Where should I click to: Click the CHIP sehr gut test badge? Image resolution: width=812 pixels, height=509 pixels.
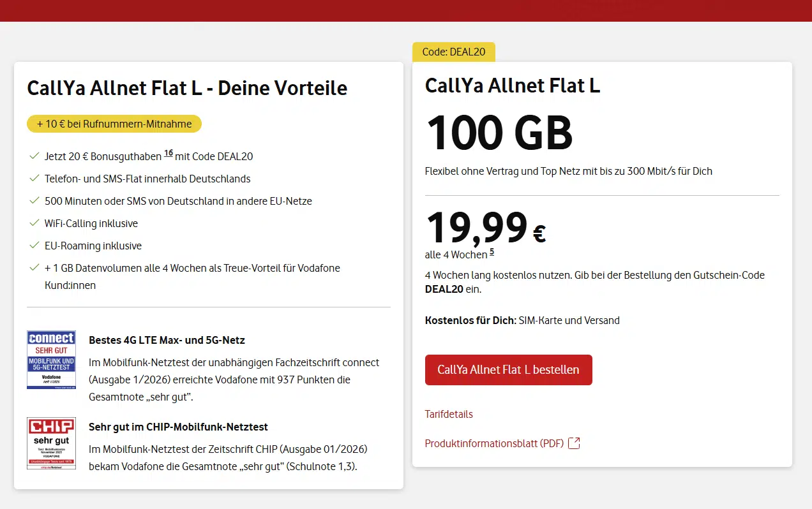tap(51, 443)
